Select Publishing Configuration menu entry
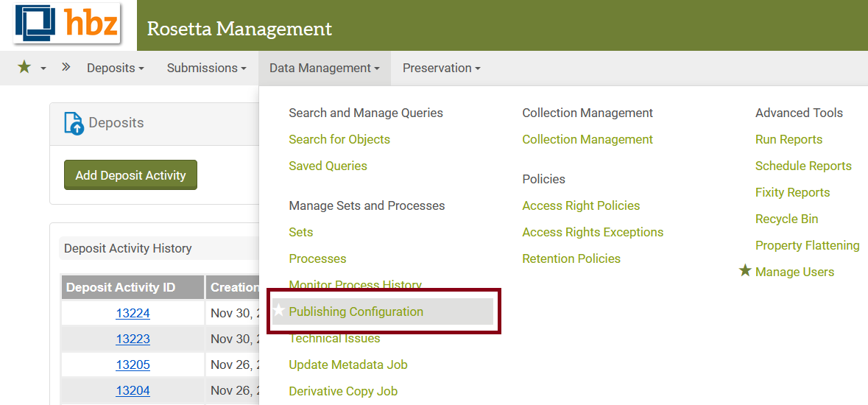 pyautogui.click(x=356, y=311)
